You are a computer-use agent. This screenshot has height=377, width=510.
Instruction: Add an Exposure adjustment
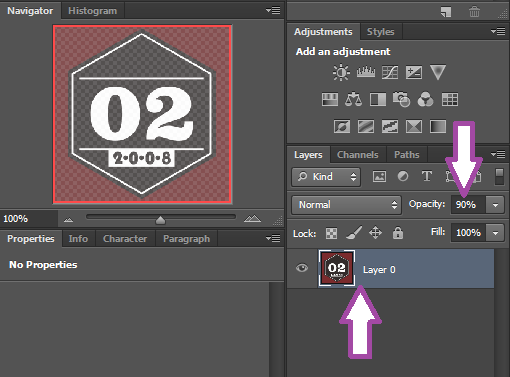414,72
